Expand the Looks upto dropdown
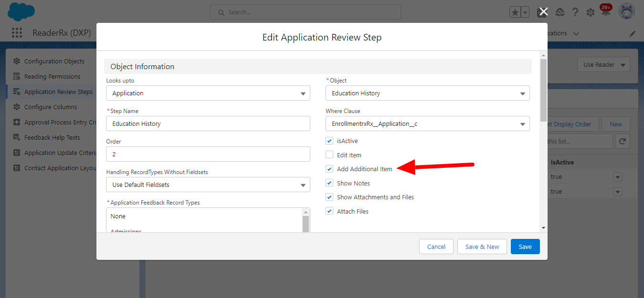Viewport: 644px width, 298px height. [x=208, y=93]
